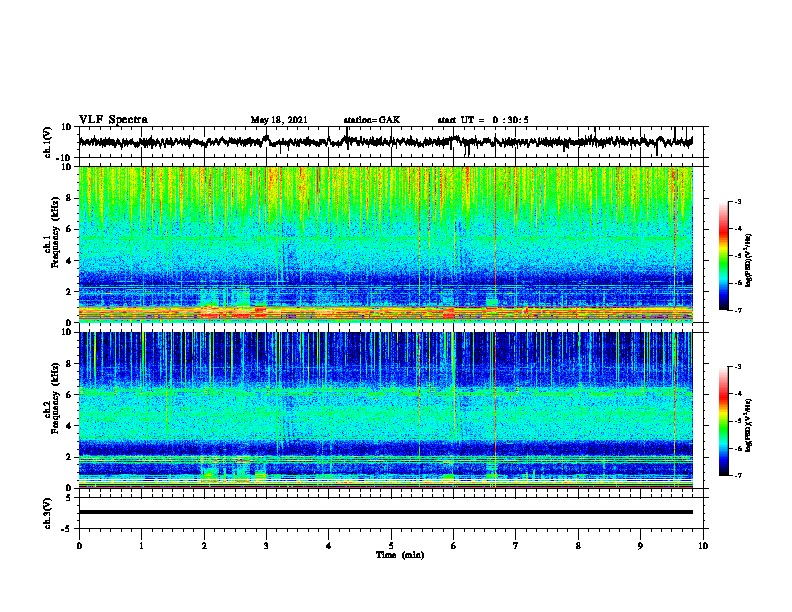
Task: Click time axis tick label "3"
Action: (266, 546)
